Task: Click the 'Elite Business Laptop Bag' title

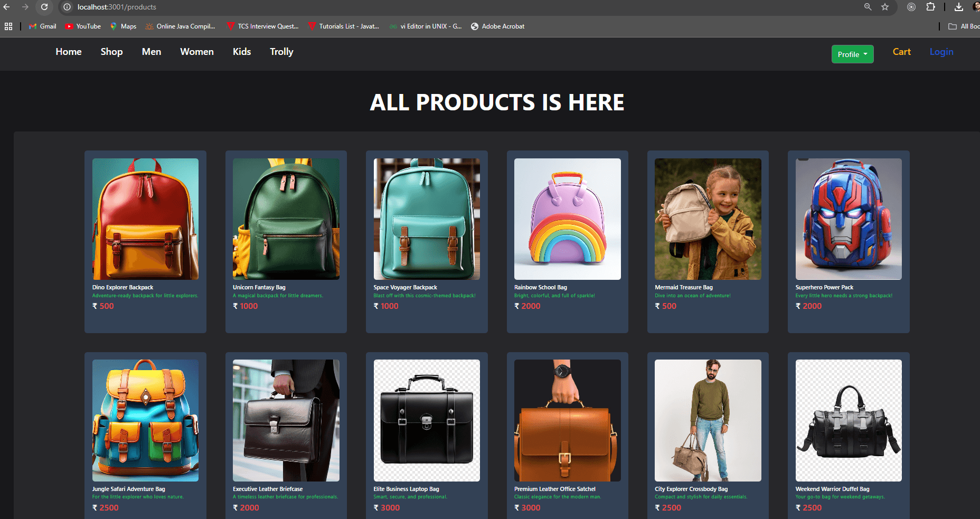Action: 407,489
